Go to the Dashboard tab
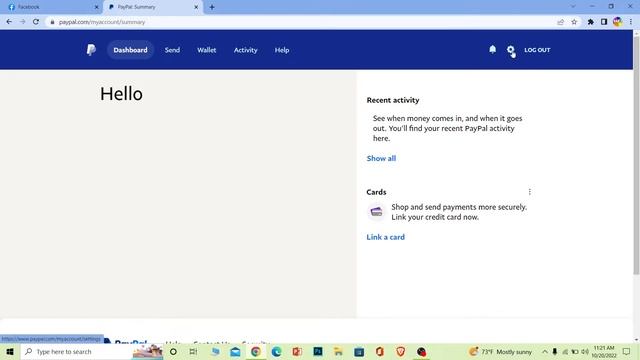The height and width of the screenshot is (360, 640). 130,50
